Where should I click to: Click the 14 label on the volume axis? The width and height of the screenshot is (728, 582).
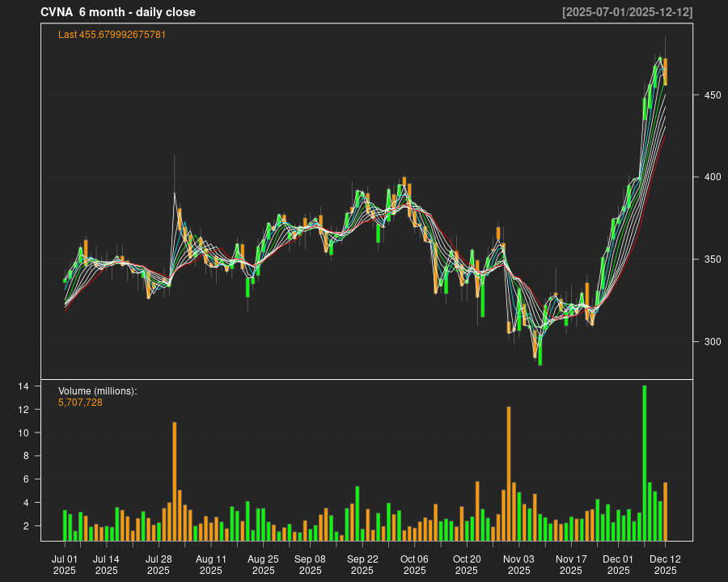24,387
